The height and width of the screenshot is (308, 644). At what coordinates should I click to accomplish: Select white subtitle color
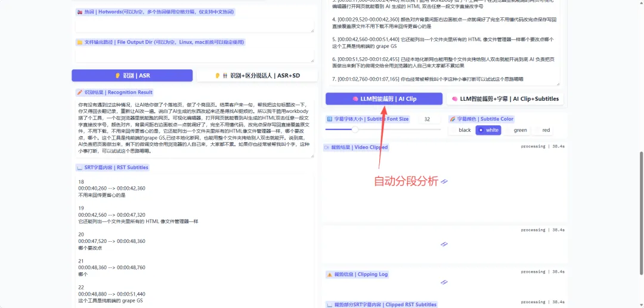[488, 130]
